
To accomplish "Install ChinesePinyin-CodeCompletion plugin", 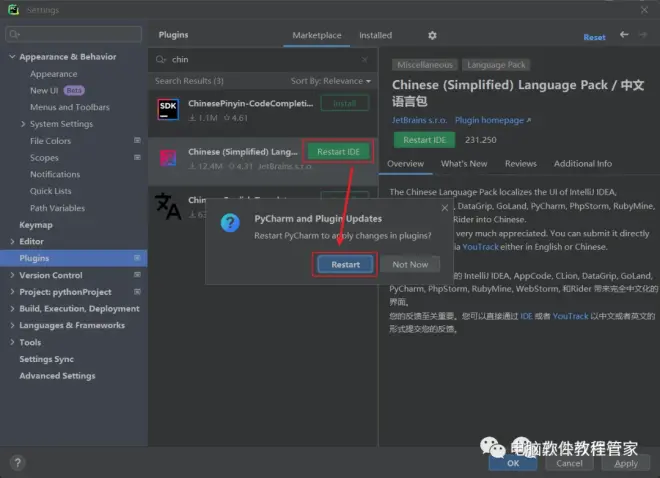I will point(345,104).
